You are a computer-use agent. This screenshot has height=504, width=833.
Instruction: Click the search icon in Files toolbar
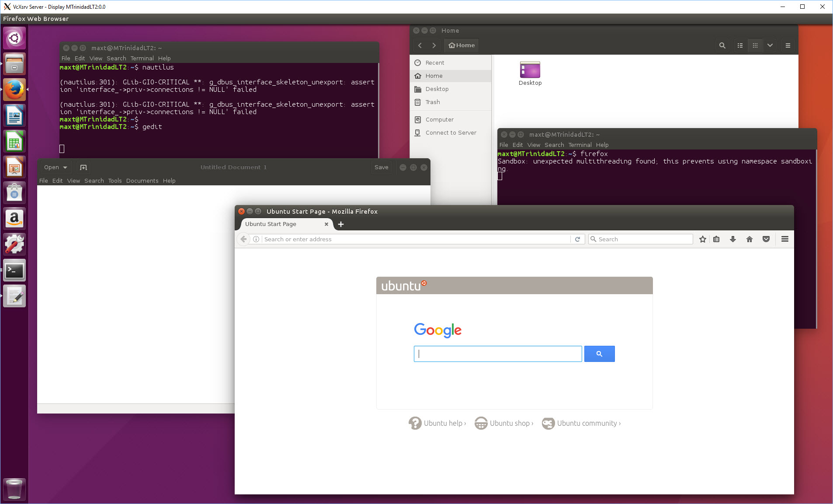722,45
